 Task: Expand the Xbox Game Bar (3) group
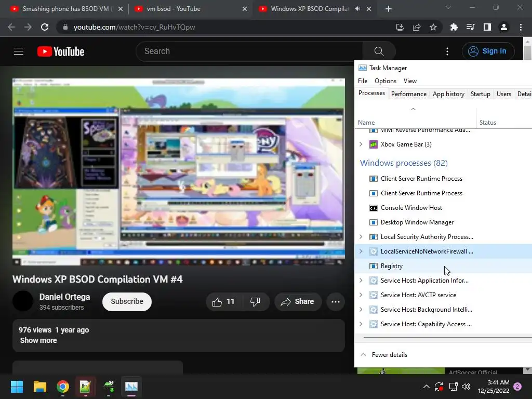pos(361,144)
